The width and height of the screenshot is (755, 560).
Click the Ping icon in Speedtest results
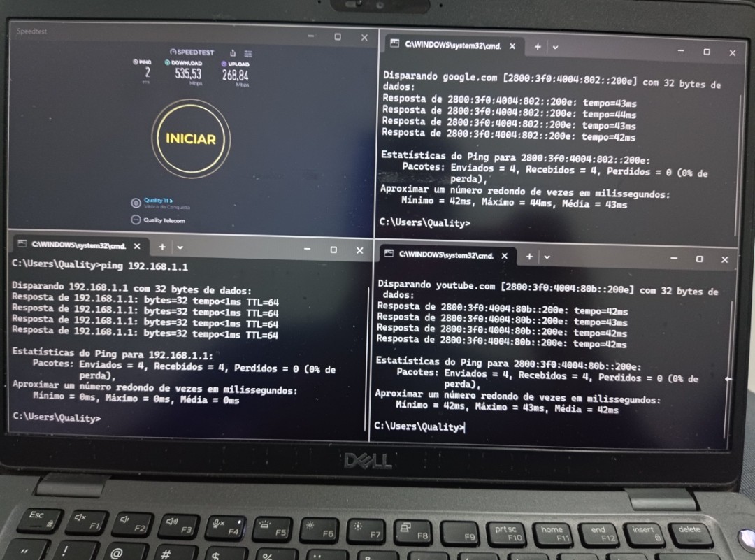[x=136, y=62]
